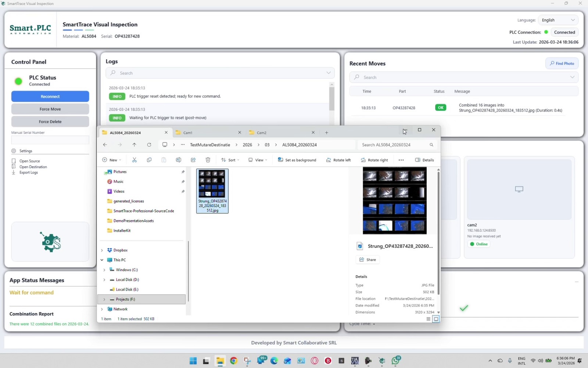The height and width of the screenshot is (368, 588).
Task: Expand the Dropbox tree node
Action: [102, 250]
